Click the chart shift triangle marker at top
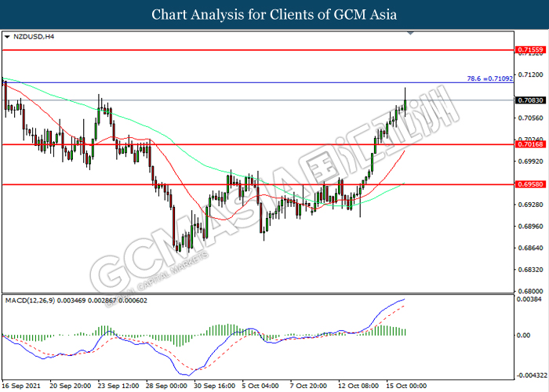The width and height of the screenshot is (549, 392). click(410, 33)
